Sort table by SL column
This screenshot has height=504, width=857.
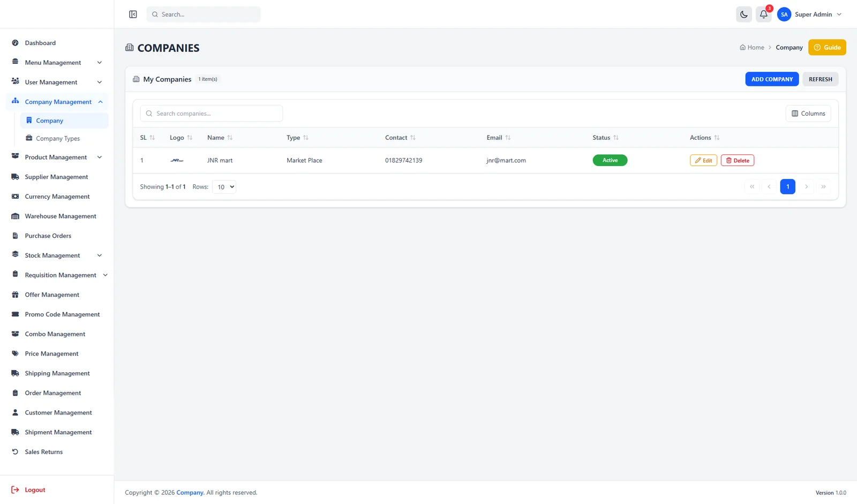pyautogui.click(x=147, y=138)
